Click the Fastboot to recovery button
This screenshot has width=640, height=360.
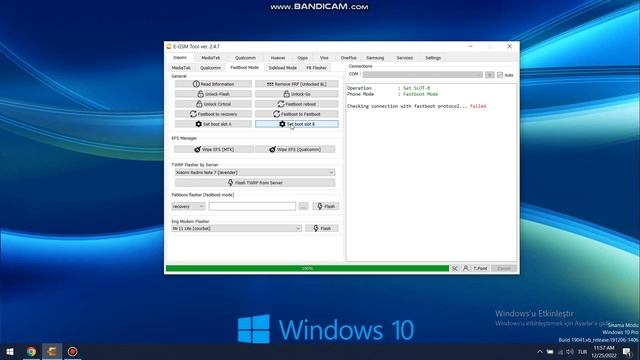click(213, 114)
